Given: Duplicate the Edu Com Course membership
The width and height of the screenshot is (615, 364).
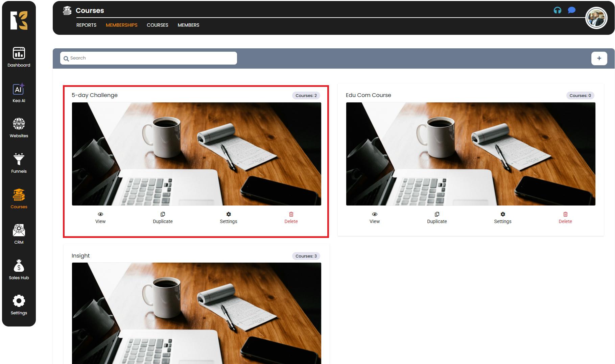Looking at the screenshot, I should 437,218.
